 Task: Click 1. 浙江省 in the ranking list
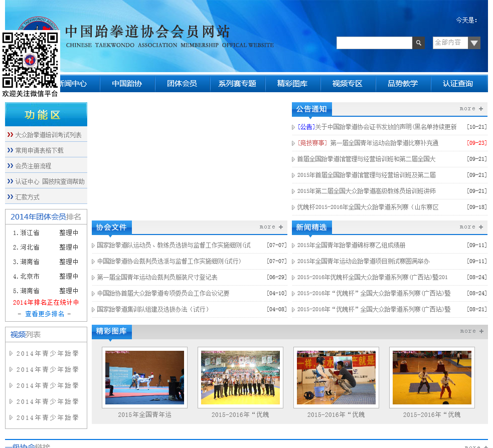tap(26, 233)
